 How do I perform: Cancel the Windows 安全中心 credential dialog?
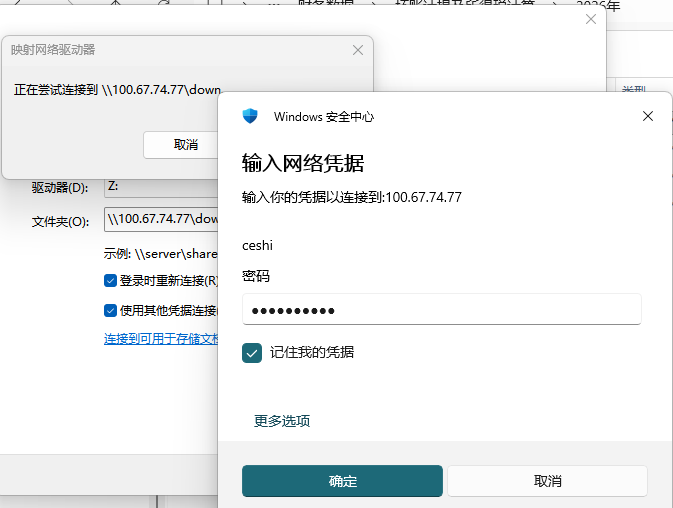pos(547,481)
